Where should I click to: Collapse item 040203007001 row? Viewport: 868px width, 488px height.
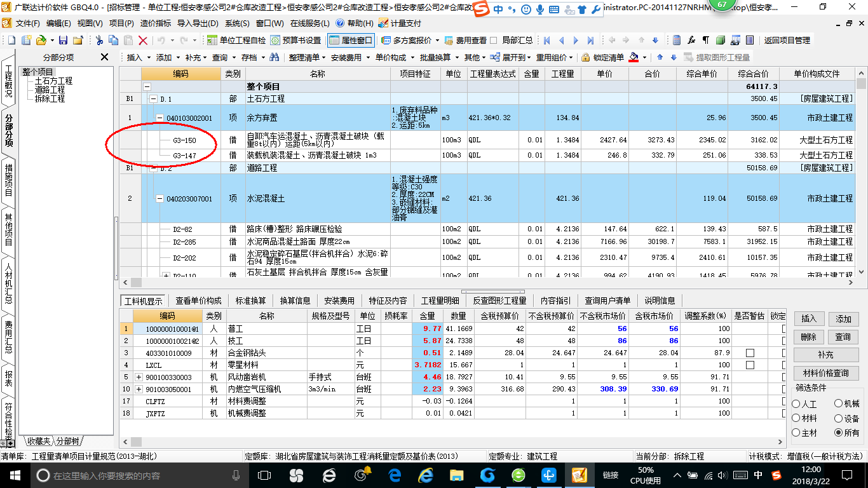[160, 199]
